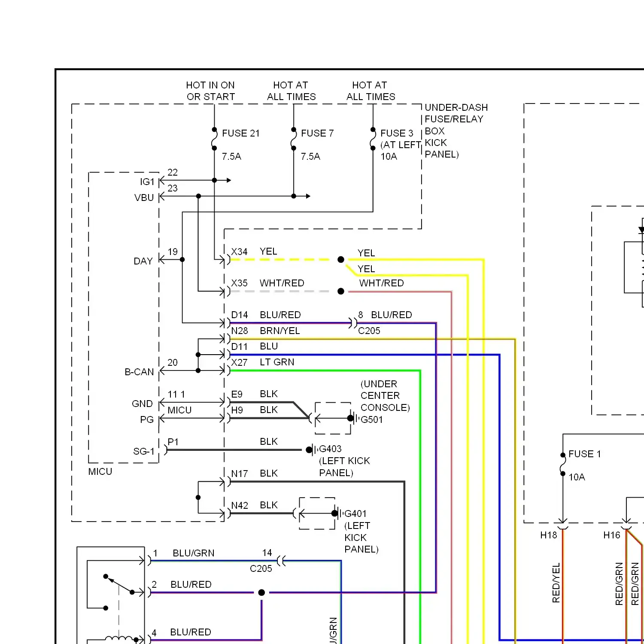
Task: Select the VBU terminal label
Action: coord(144,198)
